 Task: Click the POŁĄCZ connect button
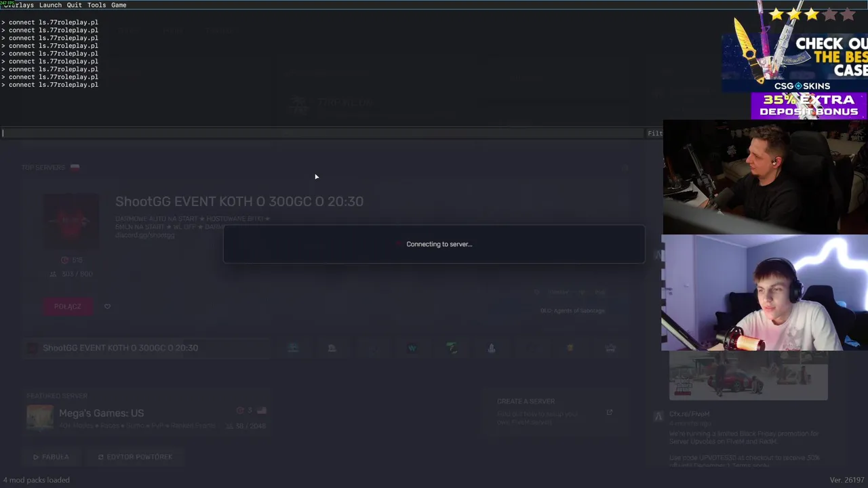67,306
